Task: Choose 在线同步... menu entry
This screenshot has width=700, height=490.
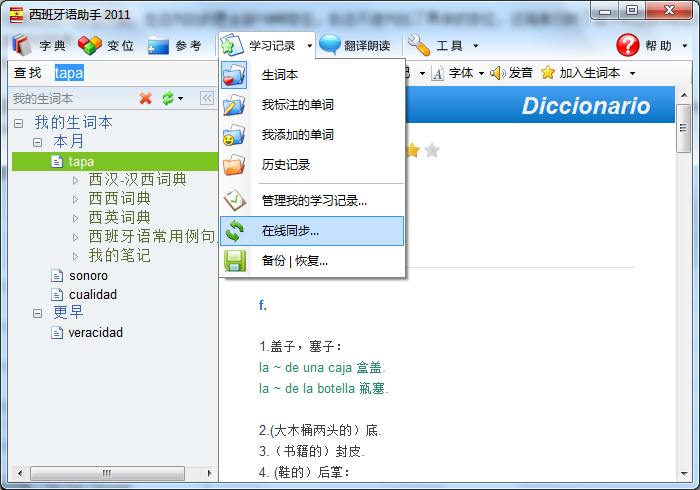Action: click(x=312, y=231)
